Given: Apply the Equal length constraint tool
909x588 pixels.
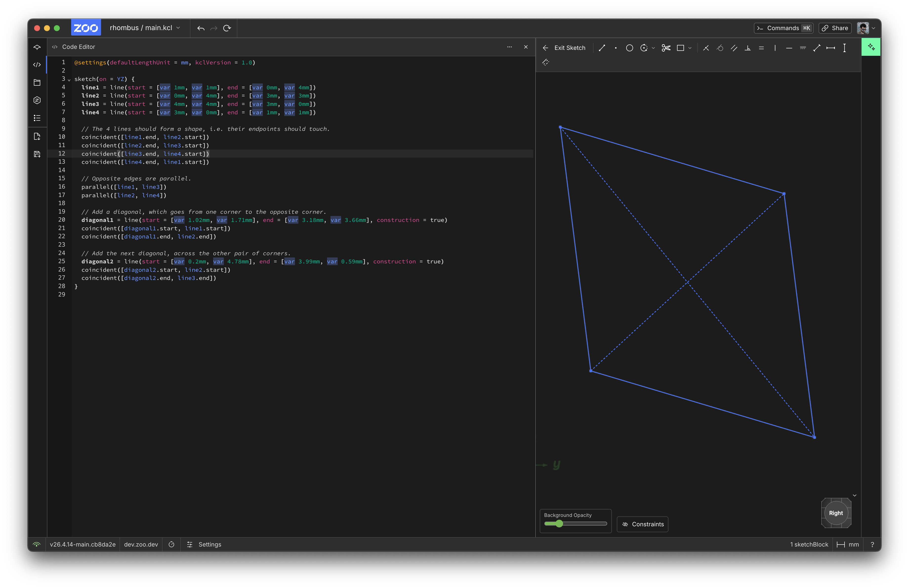Looking at the screenshot, I should click(761, 48).
